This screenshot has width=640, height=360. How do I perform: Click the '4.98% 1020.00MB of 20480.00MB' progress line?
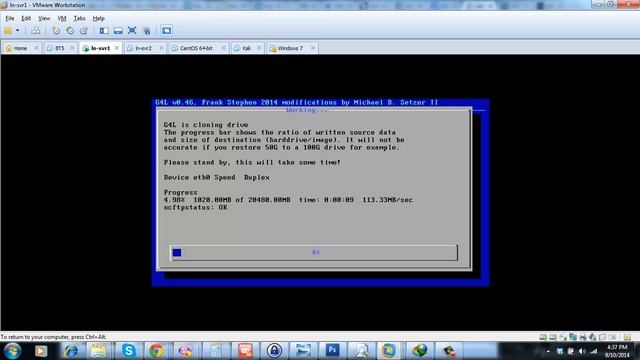pos(288,200)
